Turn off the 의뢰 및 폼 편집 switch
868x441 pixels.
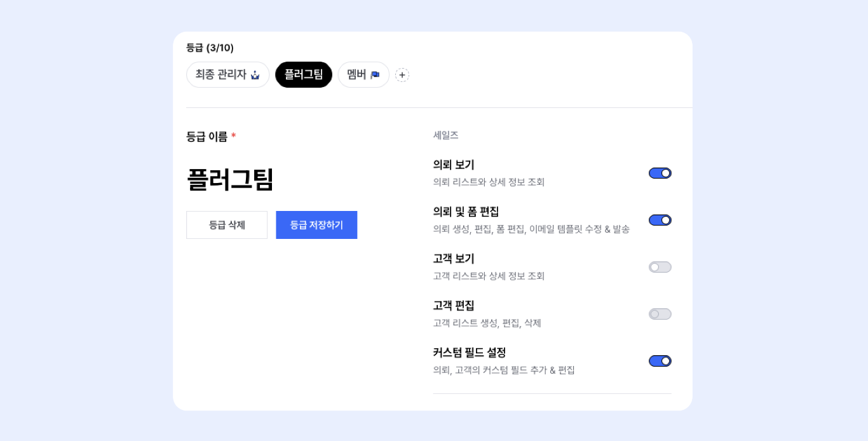[x=660, y=220]
